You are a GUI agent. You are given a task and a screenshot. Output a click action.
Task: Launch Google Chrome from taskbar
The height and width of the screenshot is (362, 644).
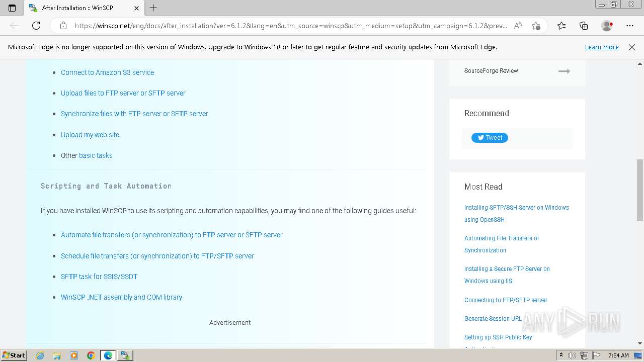tap(91, 355)
